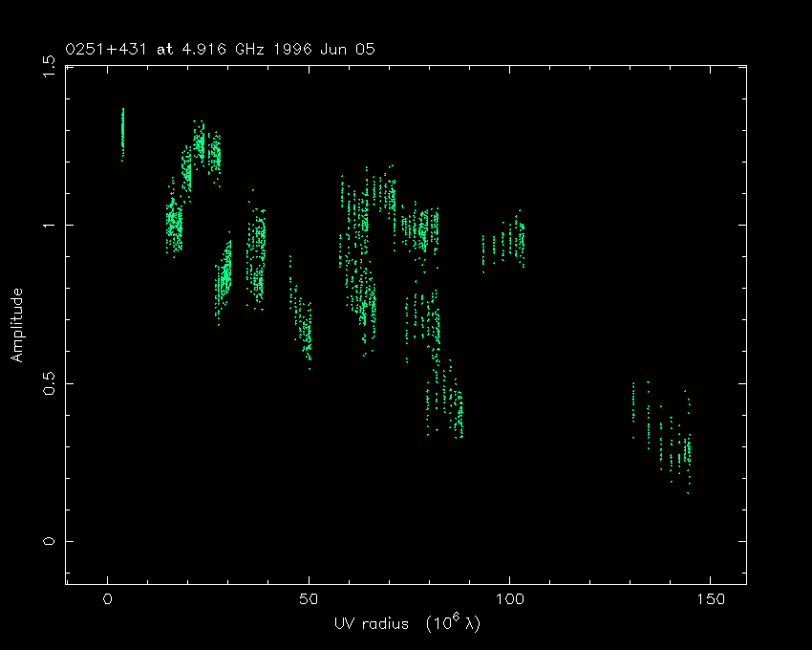The width and height of the screenshot is (812, 650).
Task: Click the data cluster near UV radius 50
Action: click(303, 325)
